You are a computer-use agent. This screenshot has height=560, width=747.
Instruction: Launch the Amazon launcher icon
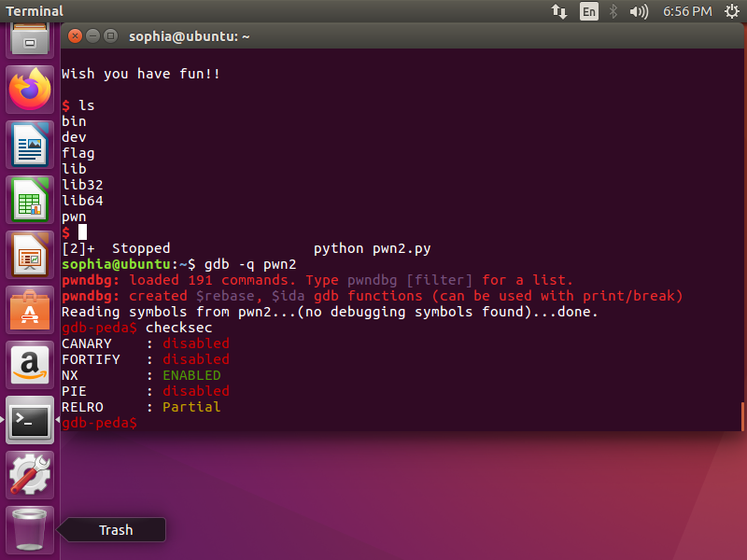30,364
